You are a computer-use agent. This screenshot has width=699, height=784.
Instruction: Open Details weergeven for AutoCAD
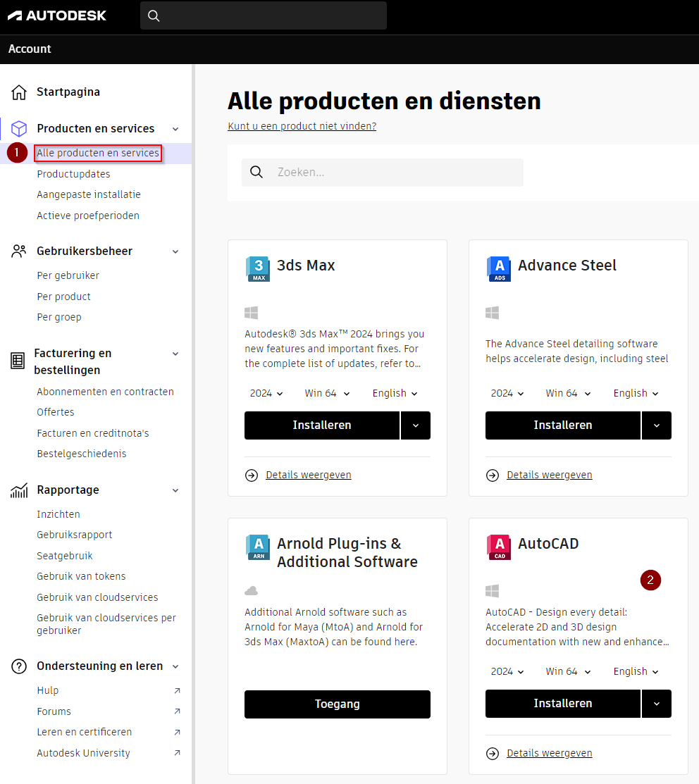pos(550,754)
